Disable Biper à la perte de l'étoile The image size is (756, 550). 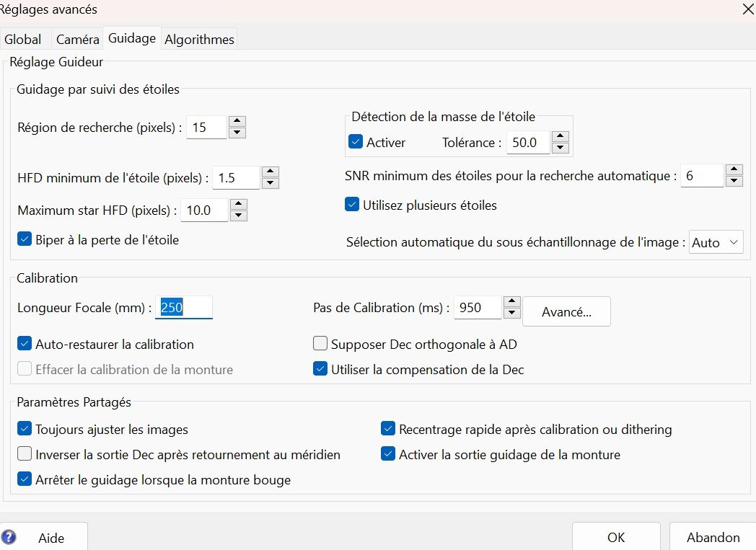click(25, 240)
